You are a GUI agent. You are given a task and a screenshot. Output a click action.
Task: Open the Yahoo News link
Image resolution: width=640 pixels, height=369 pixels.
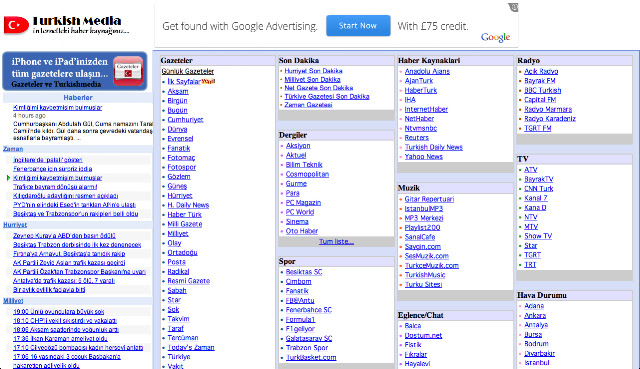point(424,157)
